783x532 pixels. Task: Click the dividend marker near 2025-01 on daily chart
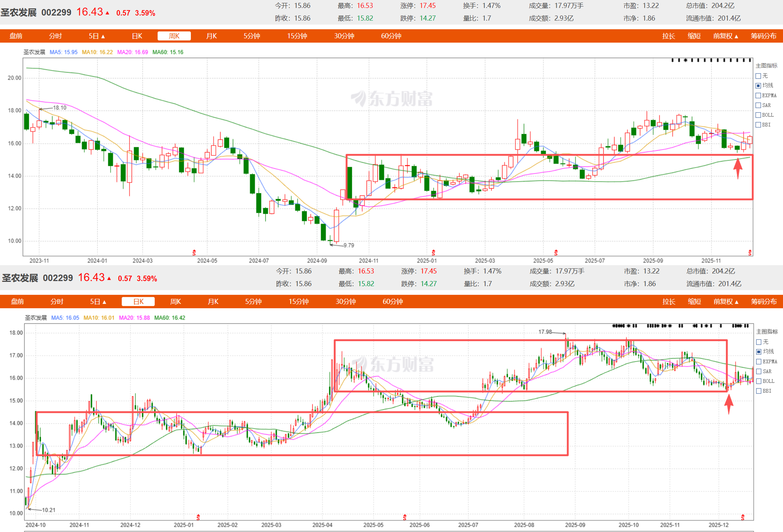198,517
